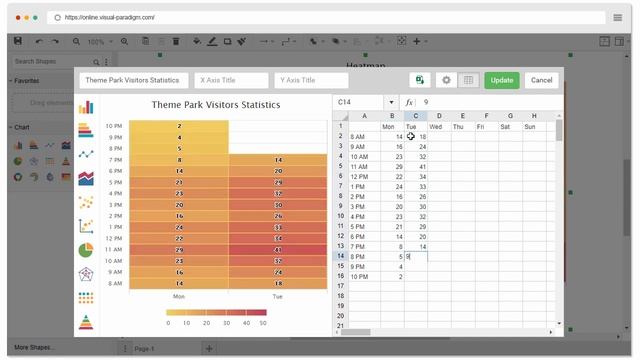Click the spreadsheet horizontal scrollbar
Image resolution: width=640 pixels, height=360 pixels.
coord(356,332)
